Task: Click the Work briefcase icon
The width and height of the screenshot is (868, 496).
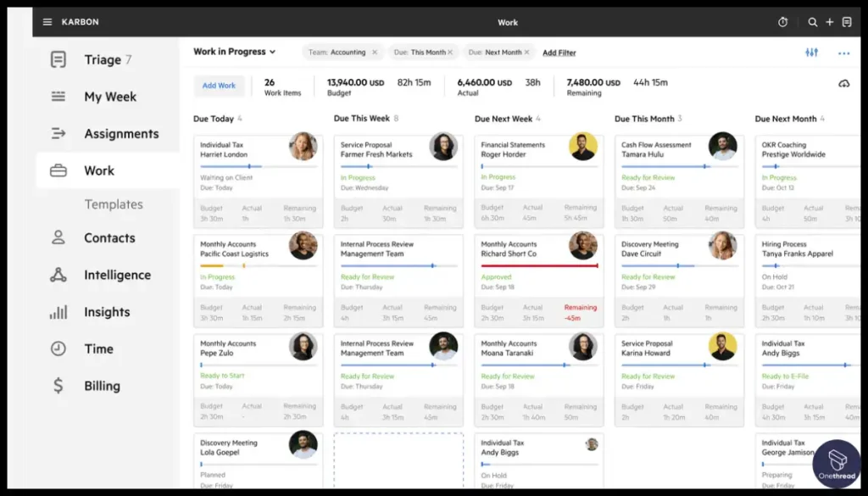Action: point(58,170)
